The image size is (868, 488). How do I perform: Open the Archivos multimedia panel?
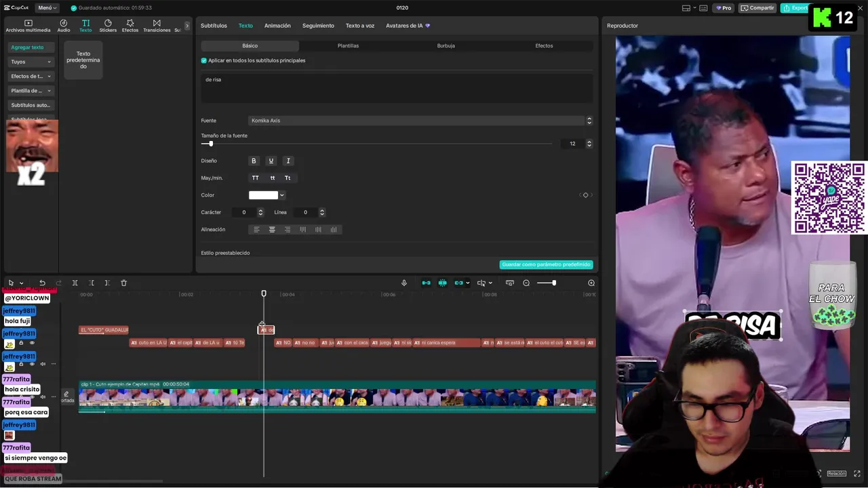click(28, 26)
